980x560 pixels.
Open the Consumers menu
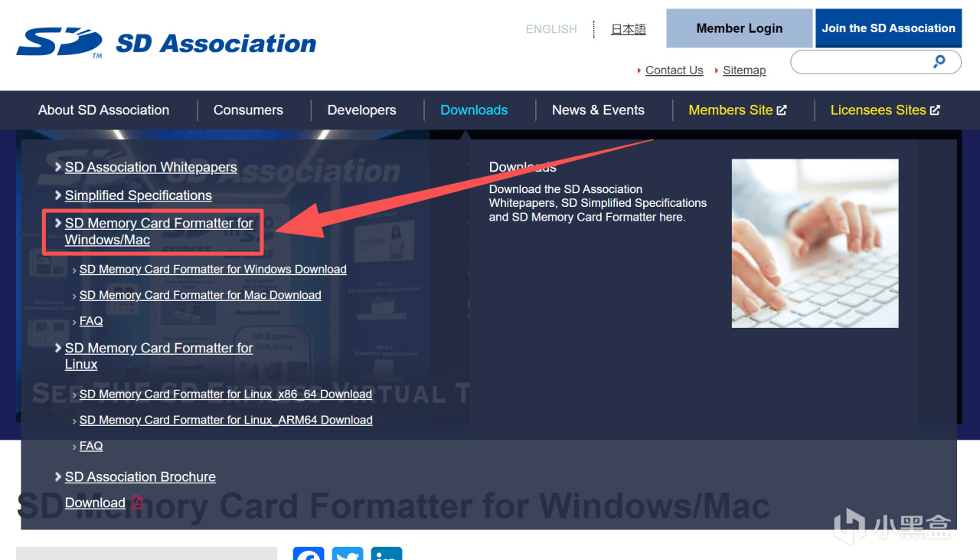click(x=248, y=110)
